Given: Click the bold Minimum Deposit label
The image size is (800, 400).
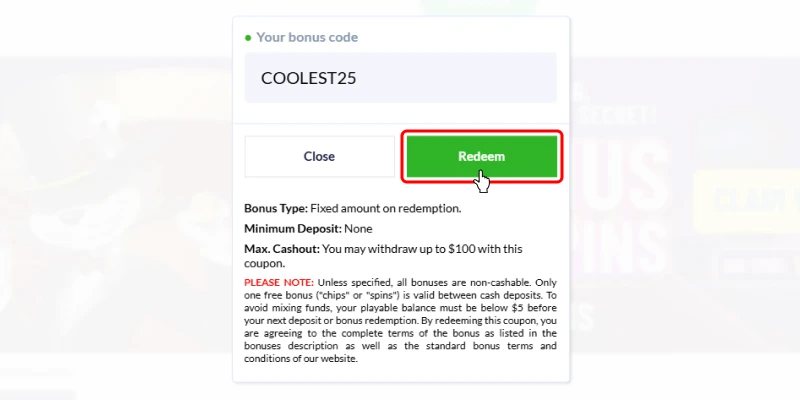Looking at the screenshot, I should pyautogui.click(x=293, y=229).
